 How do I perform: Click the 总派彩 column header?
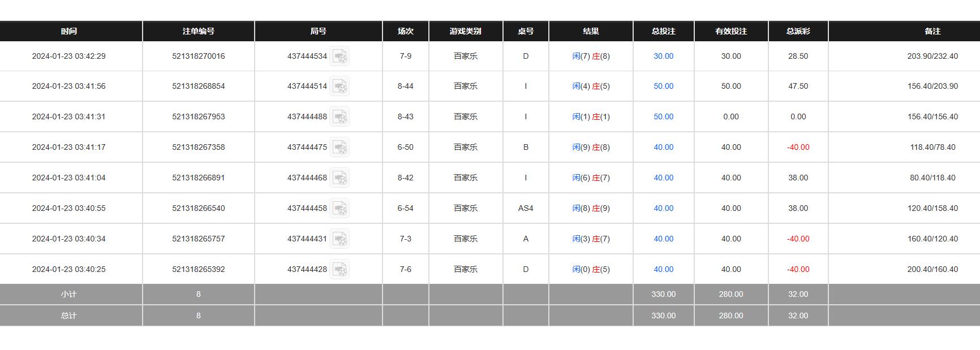tap(798, 32)
